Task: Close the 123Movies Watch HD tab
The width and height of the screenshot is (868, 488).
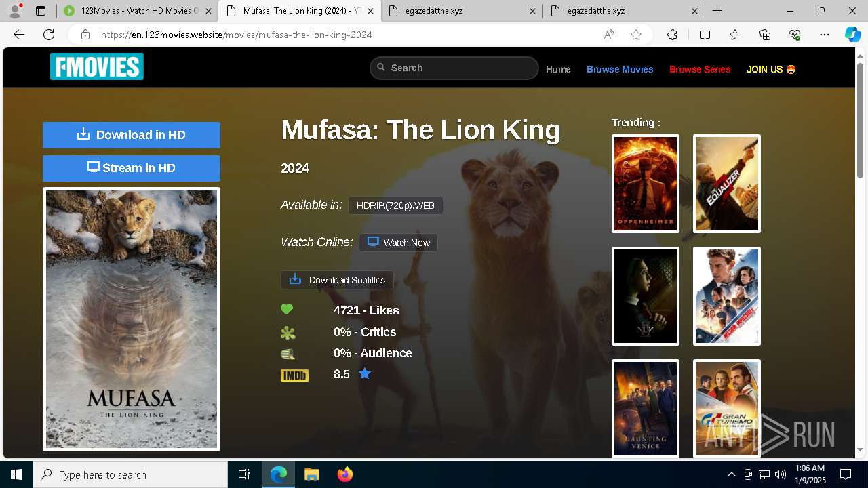Action: [x=208, y=11]
